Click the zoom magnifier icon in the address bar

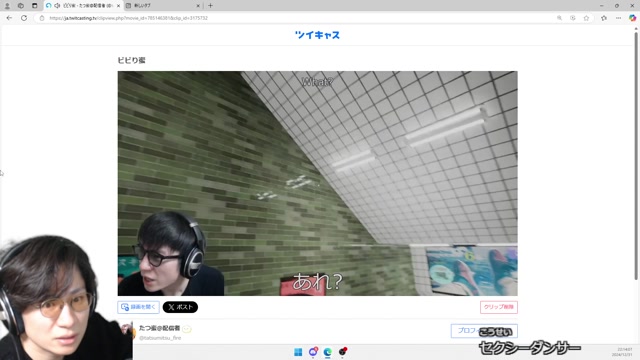tap(559, 18)
